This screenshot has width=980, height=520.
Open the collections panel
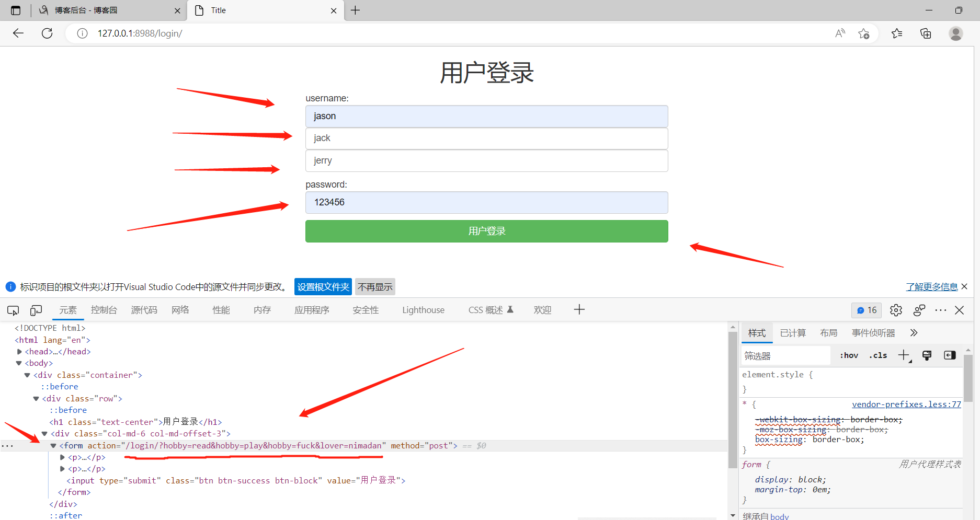pos(926,33)
